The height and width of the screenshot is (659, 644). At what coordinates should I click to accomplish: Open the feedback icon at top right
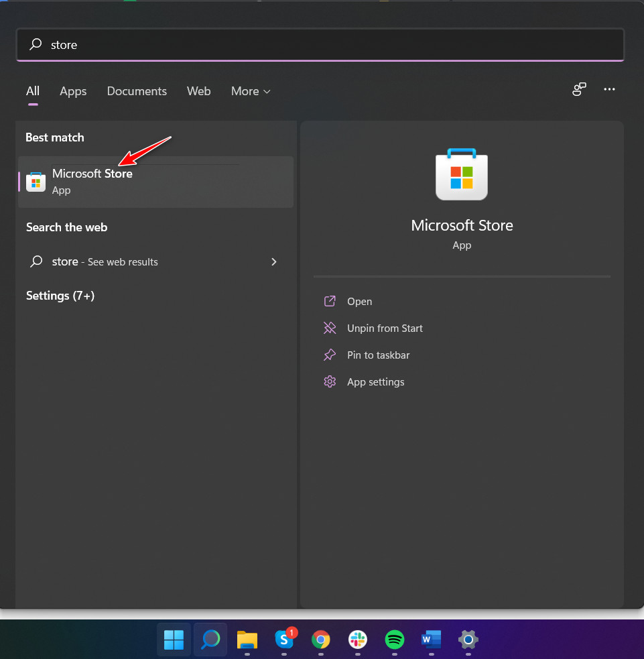[579, 89]
